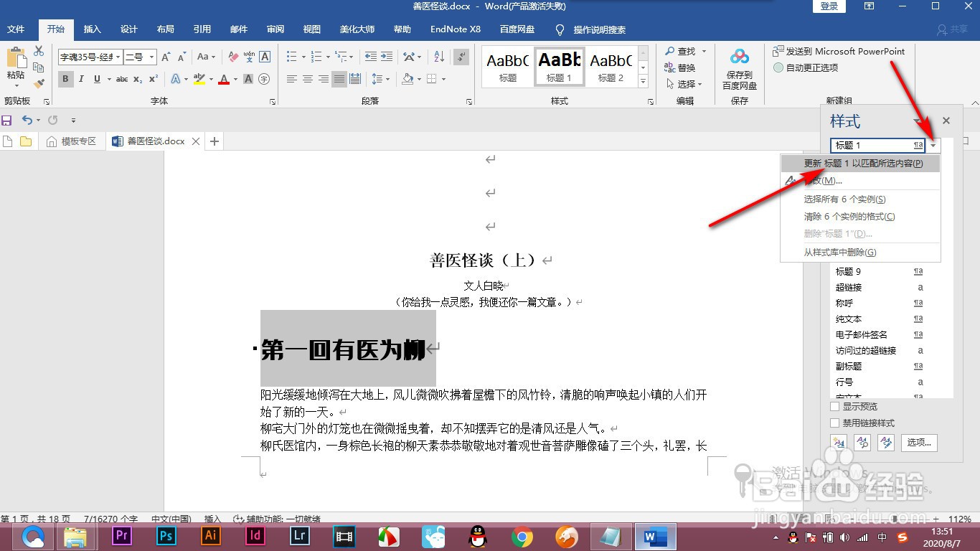This screenshot has height=551, width=980.
Task: Align text left
Action: 292,79
